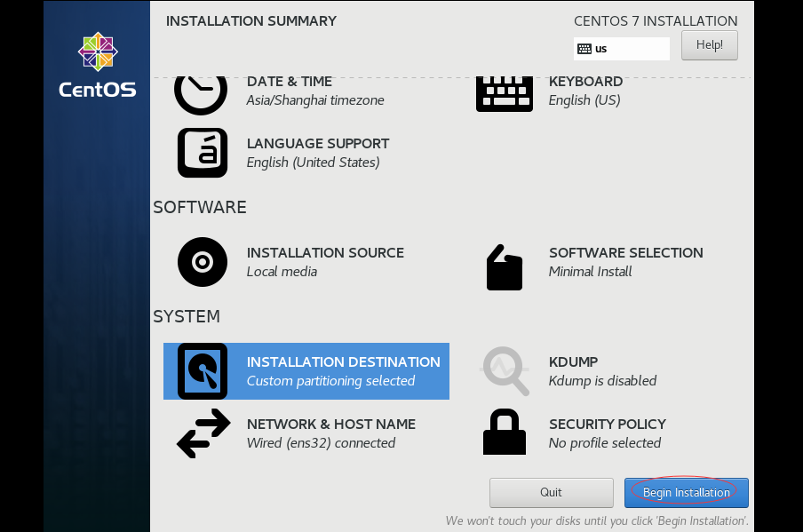Select the 'Kdump is disabled' status text

point(602,381)
